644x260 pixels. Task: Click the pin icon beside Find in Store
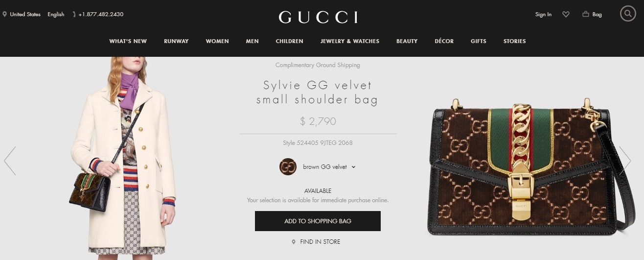click(294, 242)
